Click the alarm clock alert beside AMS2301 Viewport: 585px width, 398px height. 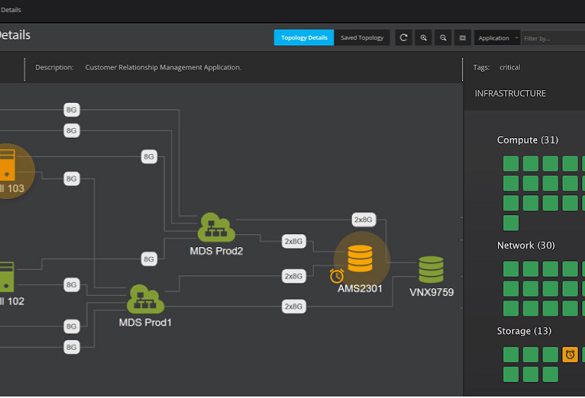tap(337, 276)
